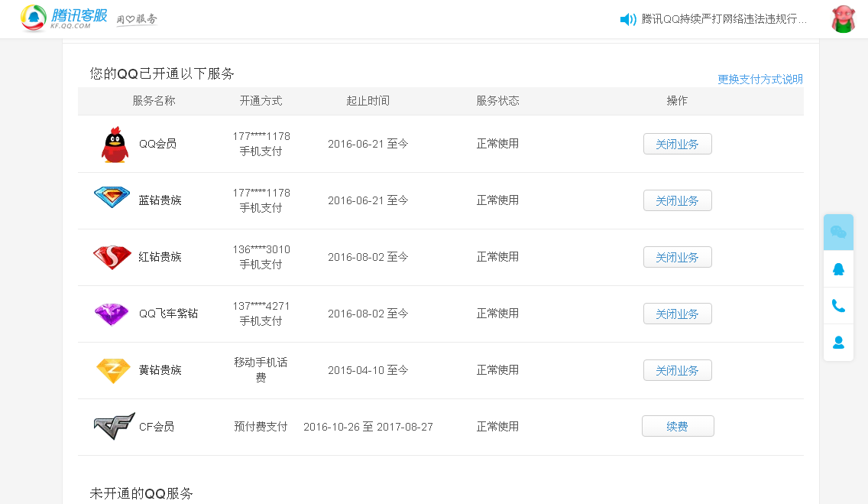Click the QQ会员 service name
The height and width of the screenshot is (504, 868).
(157, 144)
